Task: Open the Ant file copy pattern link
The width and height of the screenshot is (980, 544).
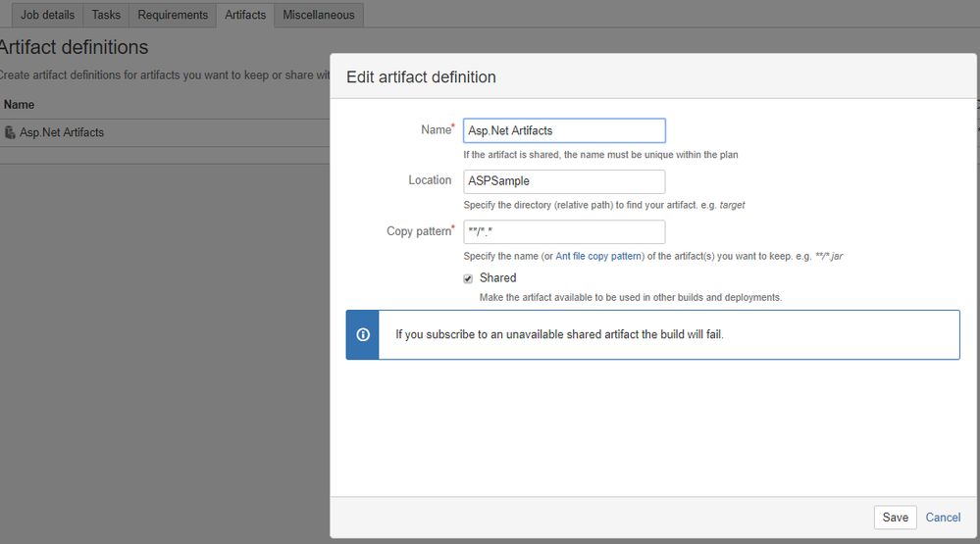Action: coord(598,256)
